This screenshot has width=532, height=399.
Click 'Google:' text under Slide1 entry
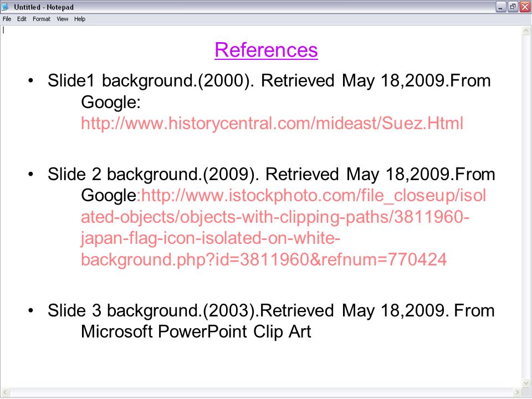point(111,103)
